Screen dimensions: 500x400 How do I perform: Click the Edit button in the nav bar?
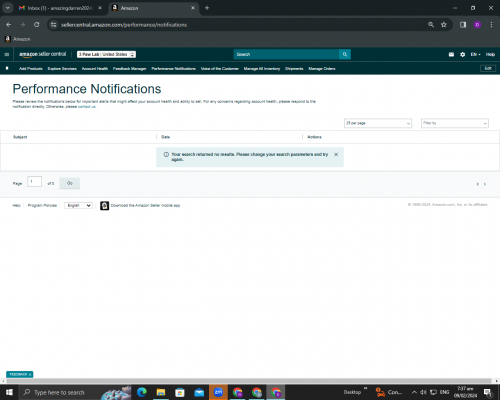[x=488, y=68]
